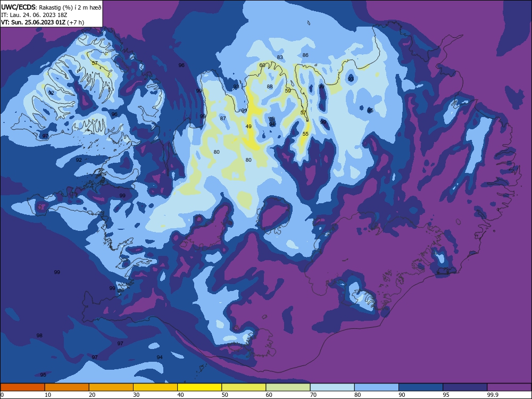Select the map value 91

point(244,111)
